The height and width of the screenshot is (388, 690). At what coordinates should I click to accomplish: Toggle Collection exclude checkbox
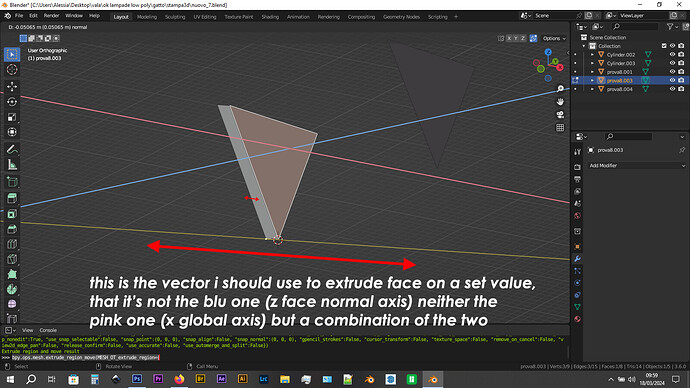[664, 46]
